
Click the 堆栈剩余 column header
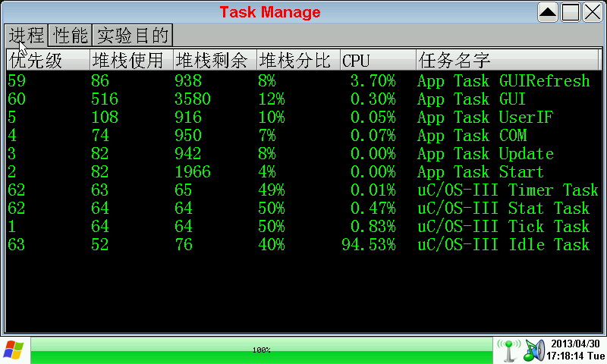[215, 61]
